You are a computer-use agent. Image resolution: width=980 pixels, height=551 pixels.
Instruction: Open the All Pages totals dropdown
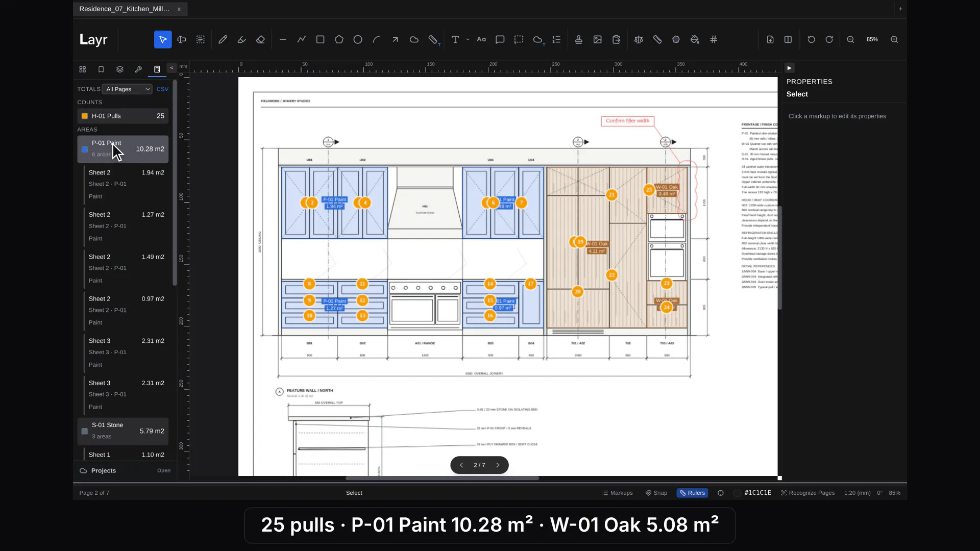tap(127, 89)
